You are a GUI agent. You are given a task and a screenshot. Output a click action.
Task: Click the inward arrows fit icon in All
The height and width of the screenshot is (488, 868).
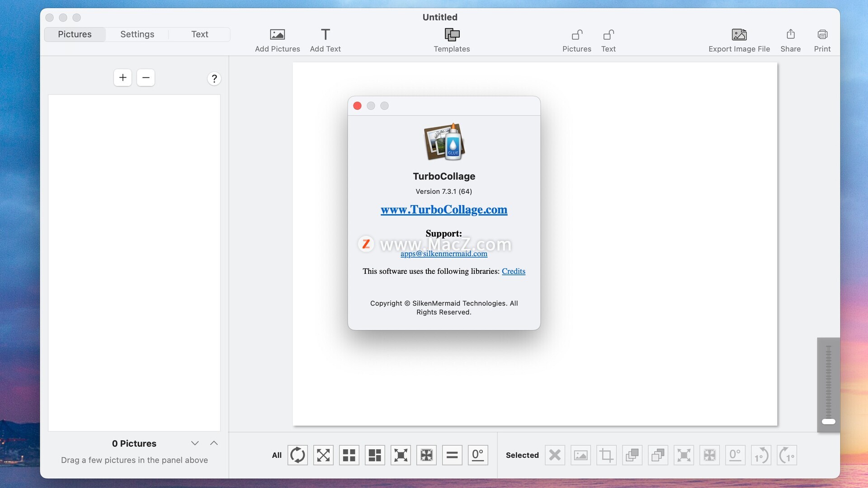(x=426, y=455)
